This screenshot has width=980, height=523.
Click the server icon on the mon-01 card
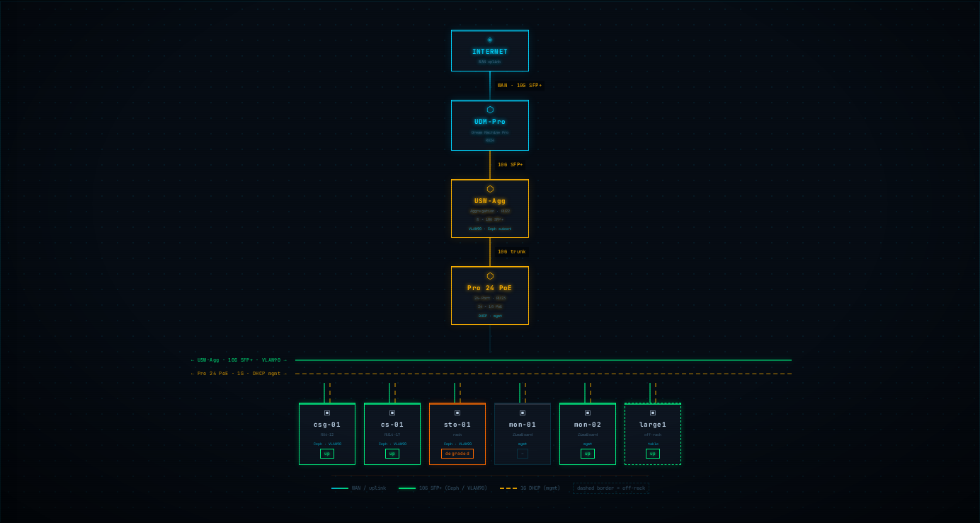pos(523,413)
